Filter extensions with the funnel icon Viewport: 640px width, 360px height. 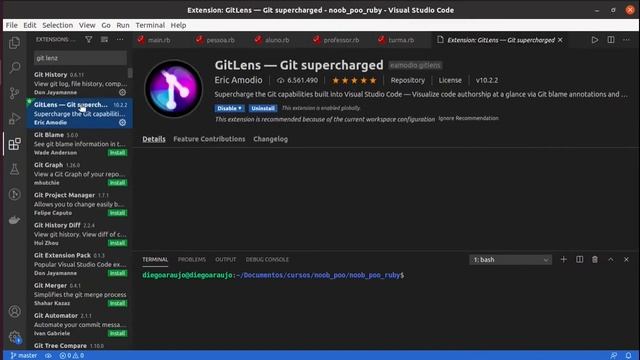(x=89, y=40)
